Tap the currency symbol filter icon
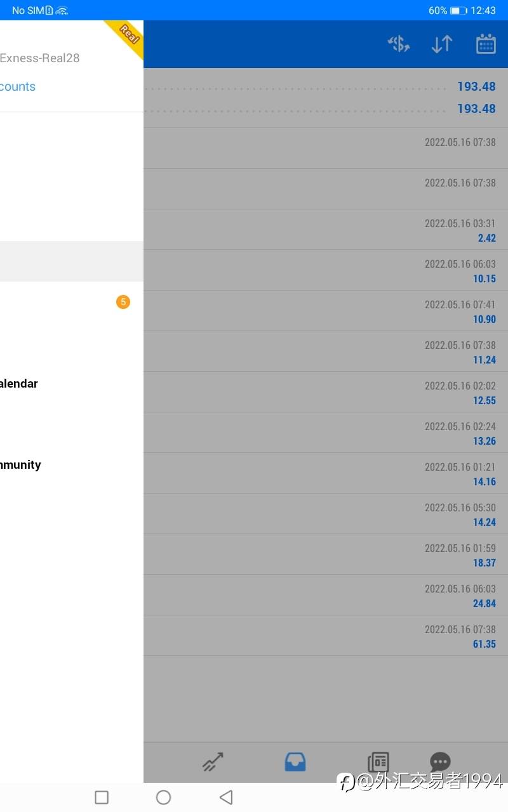 [x=399, y=44]
